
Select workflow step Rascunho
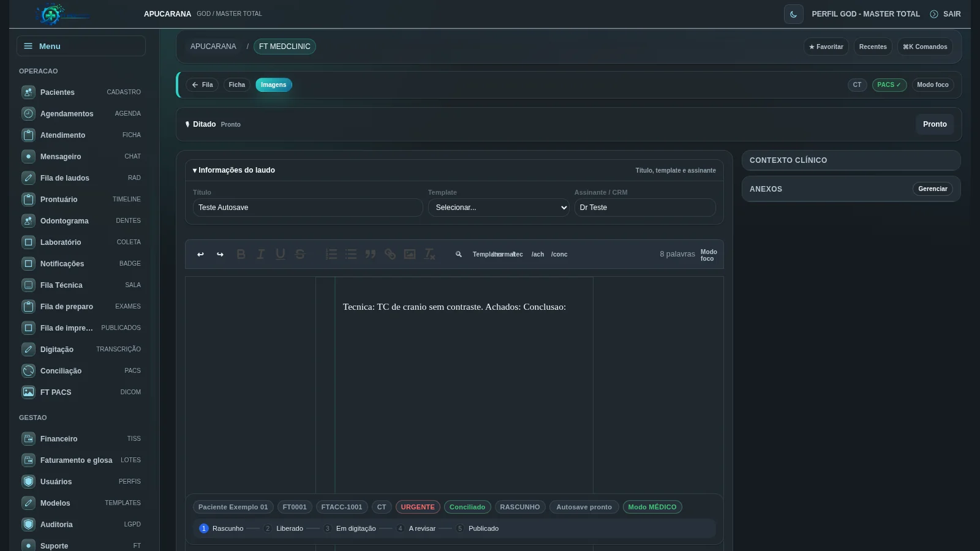(221, 528)
